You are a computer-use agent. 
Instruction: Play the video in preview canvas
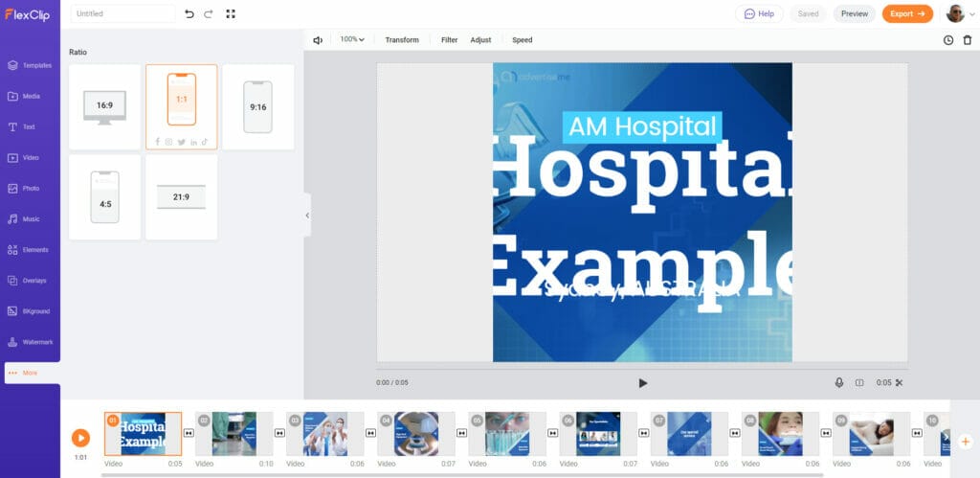pyautogui.click(x=642, y=383)
